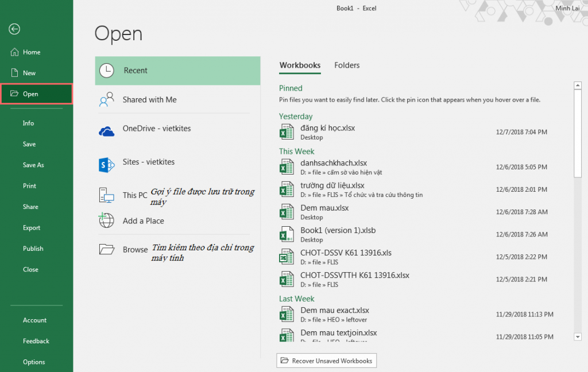The height and width of the screenshot is (372, 588).
Task: Open the Account page
Action: tap(34, 320)
